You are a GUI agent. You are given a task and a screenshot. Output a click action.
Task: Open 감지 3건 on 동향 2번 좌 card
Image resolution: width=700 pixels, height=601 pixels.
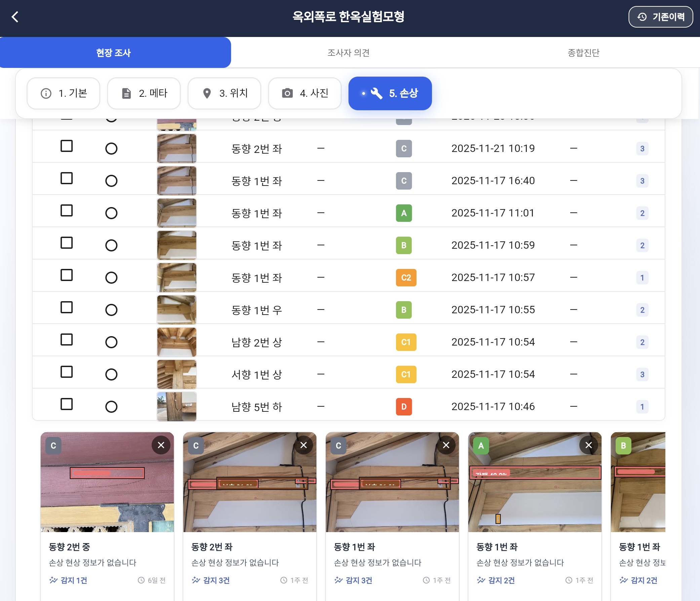211,580
